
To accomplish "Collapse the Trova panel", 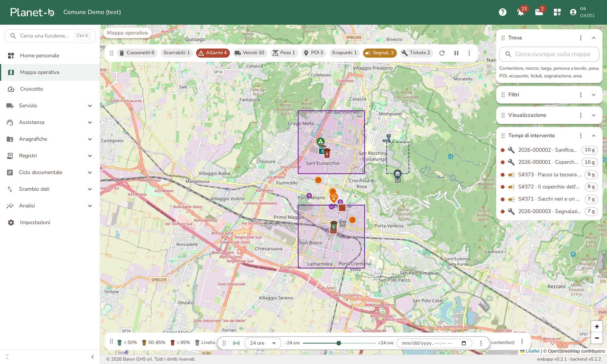I will tap(594, 38).
